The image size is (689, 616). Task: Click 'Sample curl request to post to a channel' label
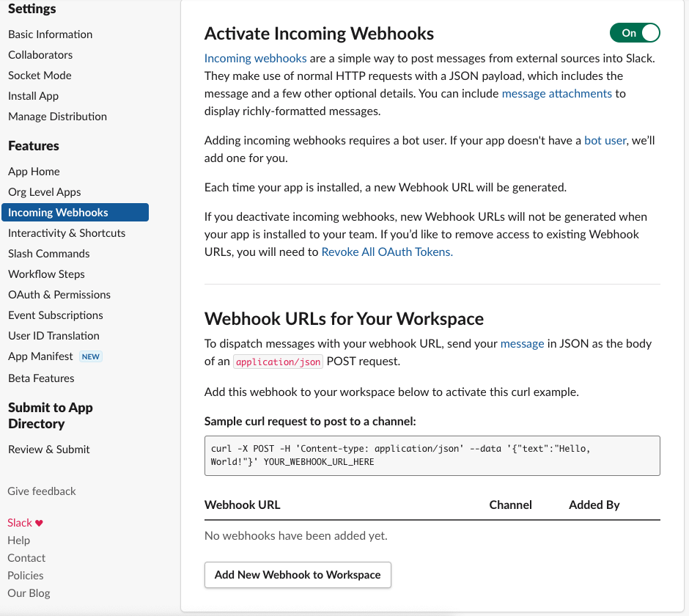coord(310,422)
